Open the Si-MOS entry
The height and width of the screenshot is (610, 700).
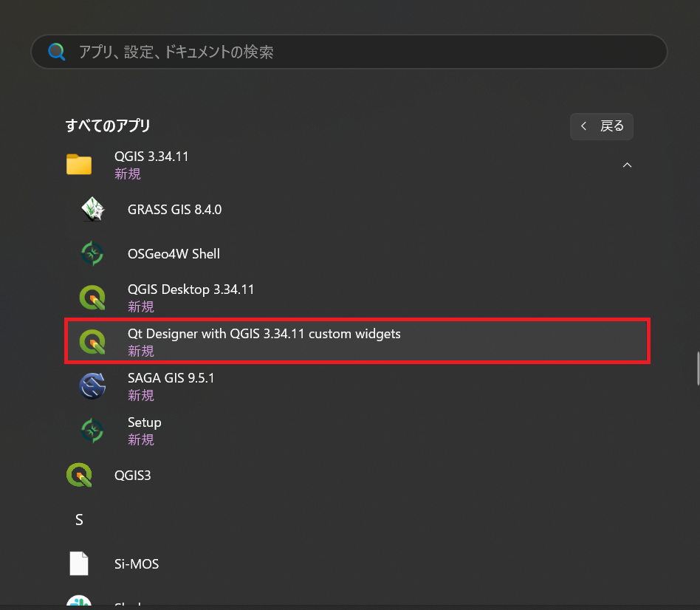pyautogui.click(x=357, y=563)
